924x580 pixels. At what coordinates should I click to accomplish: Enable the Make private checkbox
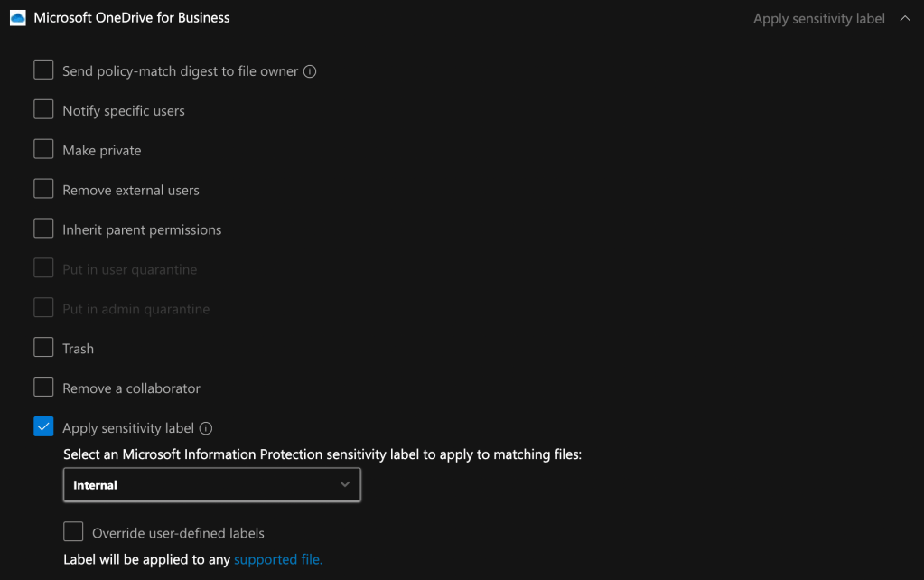pyautogui.click(x=43, y=150)
